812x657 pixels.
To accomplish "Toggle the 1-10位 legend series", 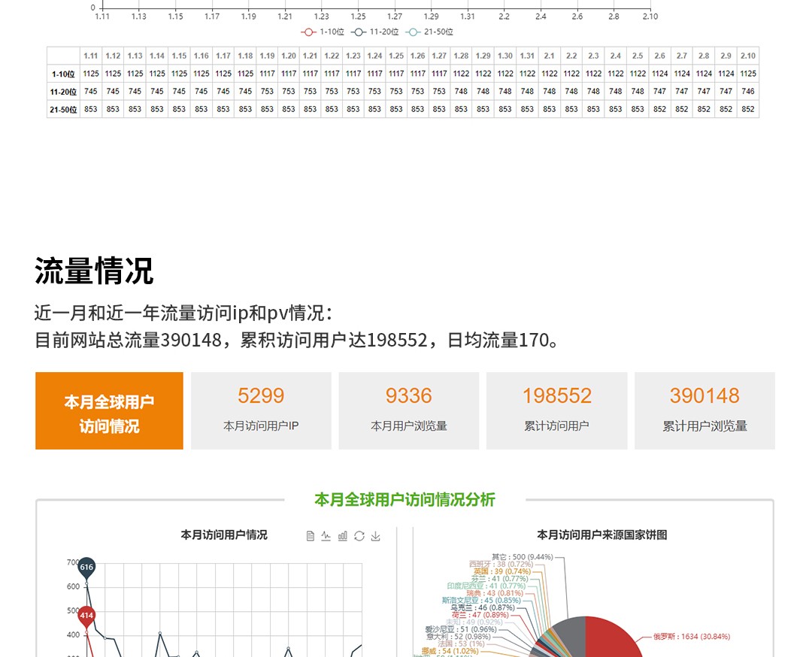I will 323,32.
